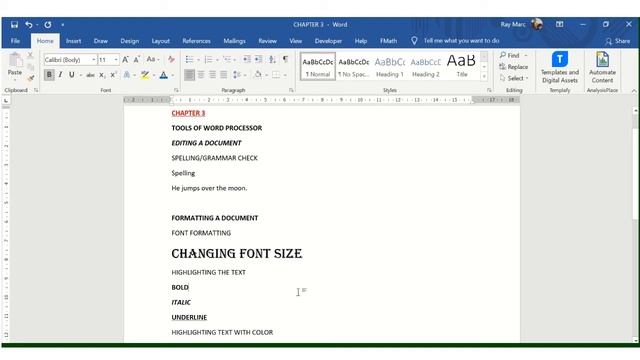Apply the No Spacing style
This screenshot has height=360, width=640.
353,66
